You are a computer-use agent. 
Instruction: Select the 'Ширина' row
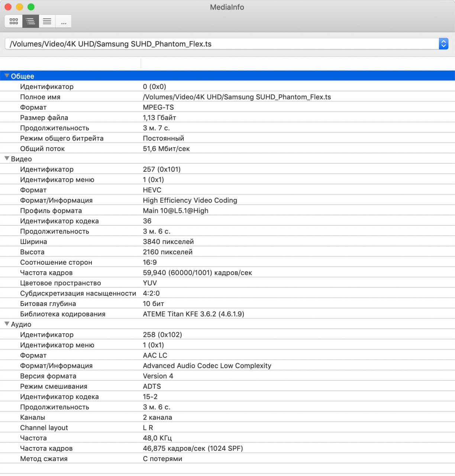pos(227,241)
